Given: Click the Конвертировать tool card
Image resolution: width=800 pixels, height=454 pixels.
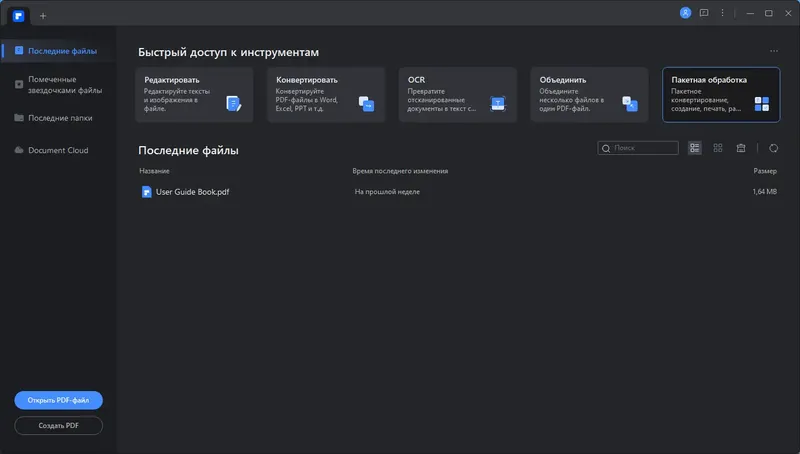Looking at the screenshot, I should coord(325,95).
